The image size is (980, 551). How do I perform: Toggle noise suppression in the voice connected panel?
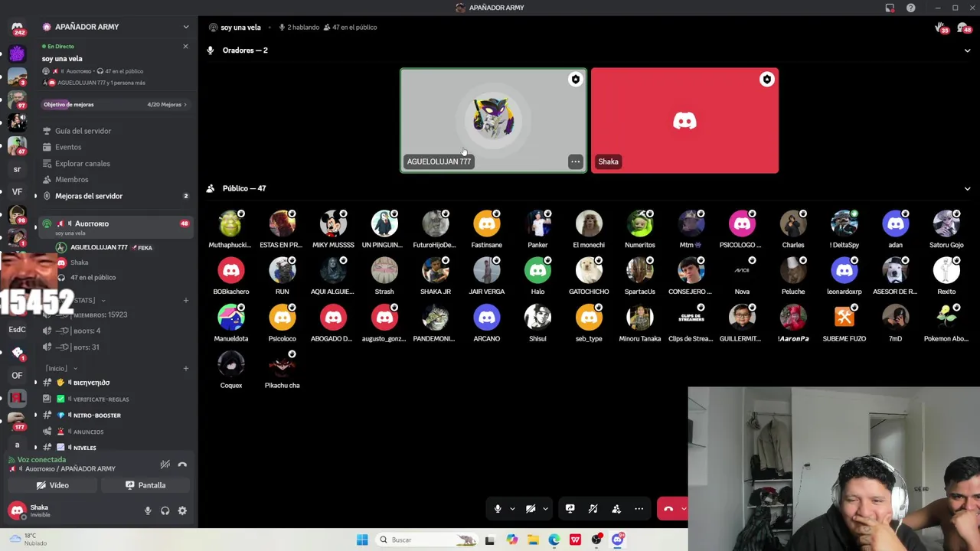point(165,465)
